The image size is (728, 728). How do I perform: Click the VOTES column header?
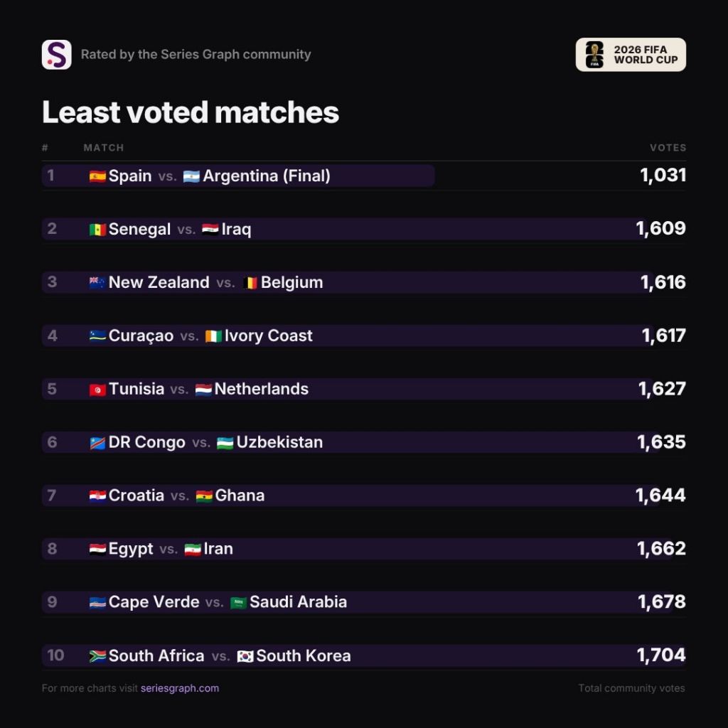[x=668, y=148]
